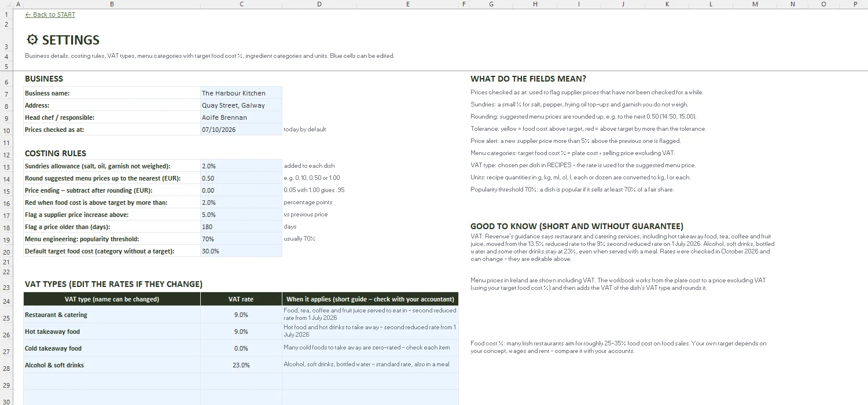This screenshot has height=405, width=868.
Task: Select the 'usually 70%' note
Action: point(299,239)
